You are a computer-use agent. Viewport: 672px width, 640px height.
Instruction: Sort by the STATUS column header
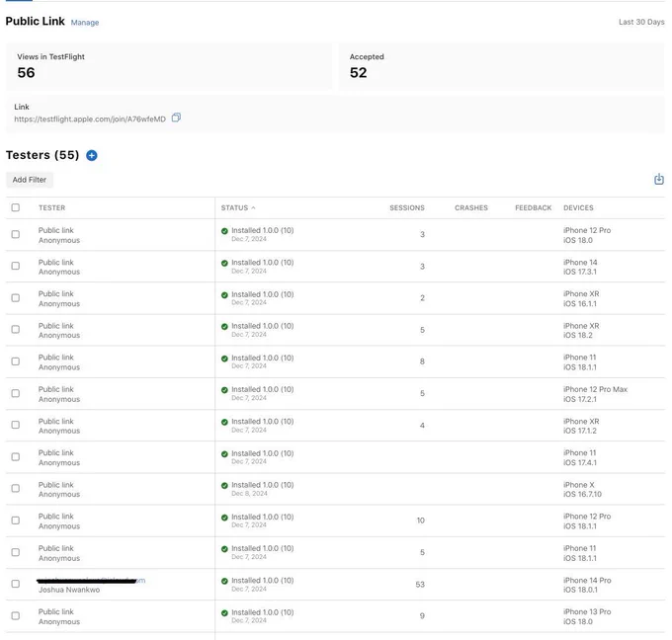pyautogui.click(x=234, y=207)
